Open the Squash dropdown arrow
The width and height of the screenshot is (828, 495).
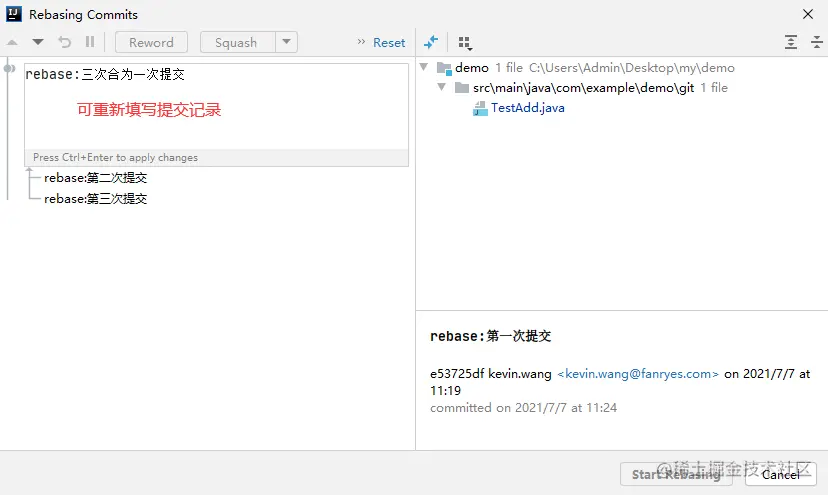286,42
